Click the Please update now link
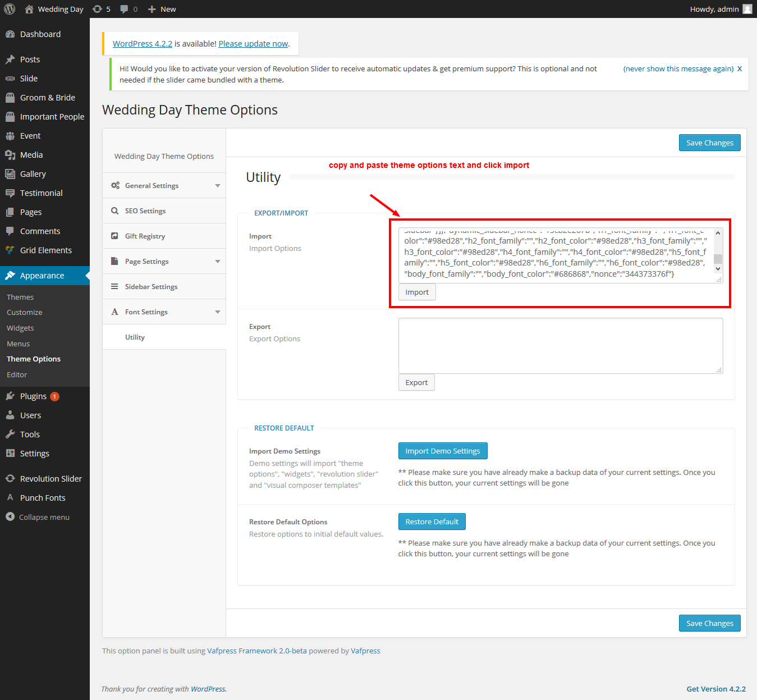 click(x=253, y=44)
